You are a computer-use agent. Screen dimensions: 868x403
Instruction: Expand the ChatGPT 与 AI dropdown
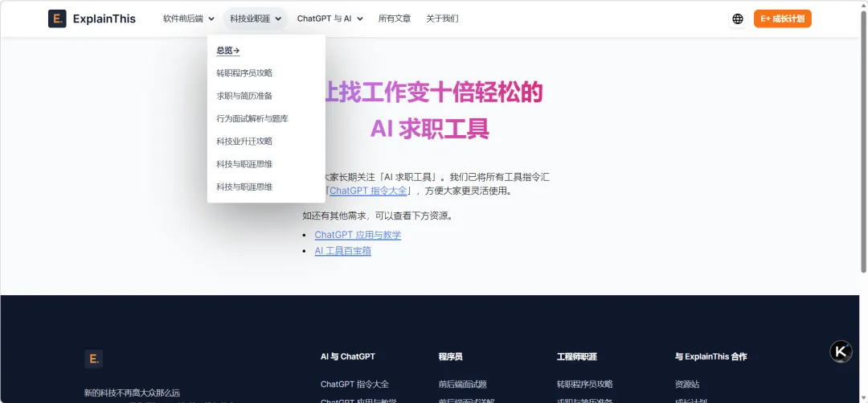click(330, 19)
